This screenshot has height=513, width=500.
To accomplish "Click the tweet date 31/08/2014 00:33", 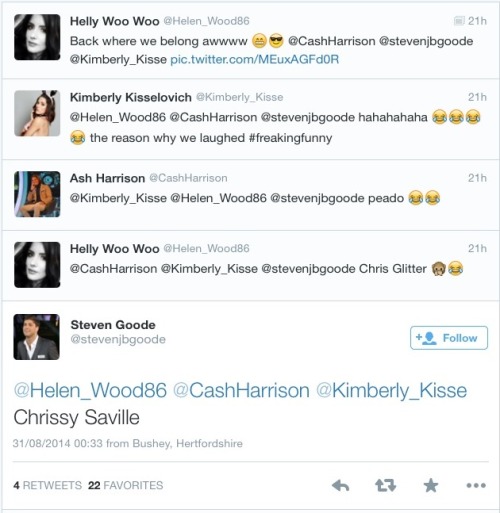I will pyautogui.click(x=58, y=443).
